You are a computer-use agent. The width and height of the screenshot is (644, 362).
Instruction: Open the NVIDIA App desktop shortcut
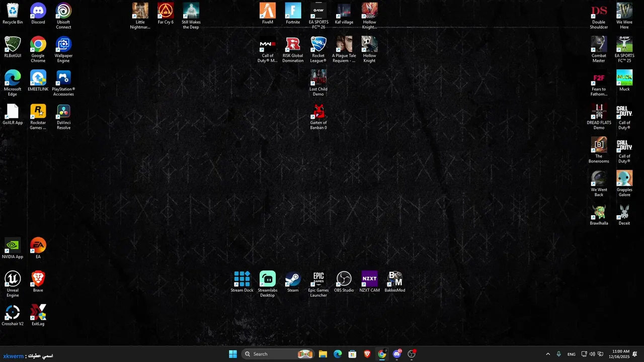[13, 249]
